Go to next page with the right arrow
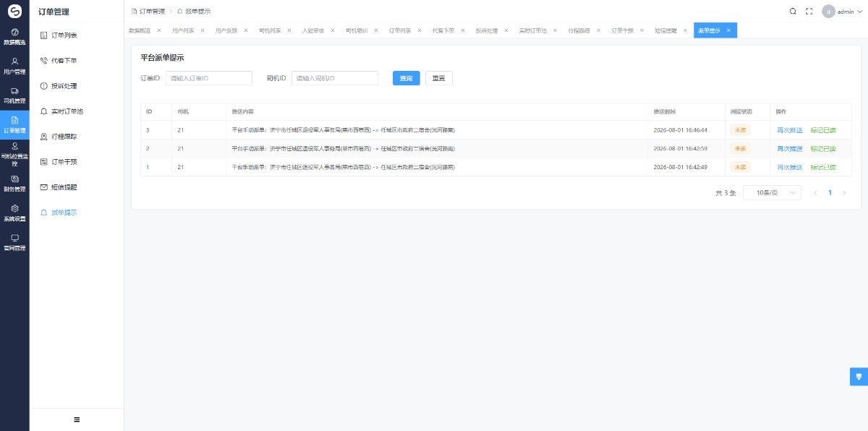Image resolution: width=868 pixels, height=431 pixels. tap(845, 193)
